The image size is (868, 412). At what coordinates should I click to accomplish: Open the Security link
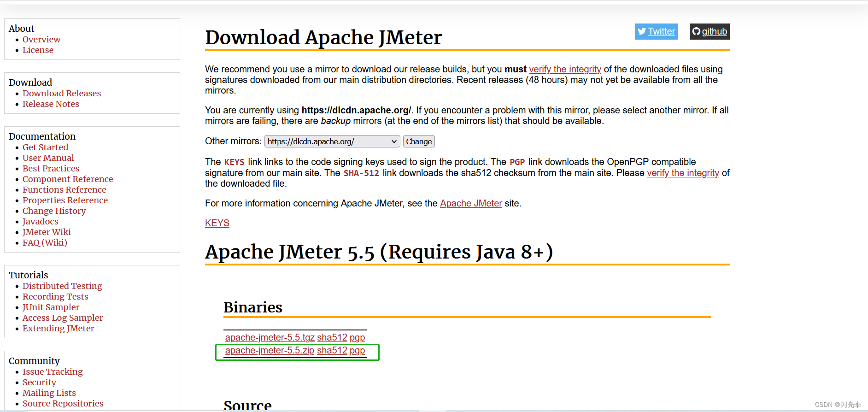[39, 383]
